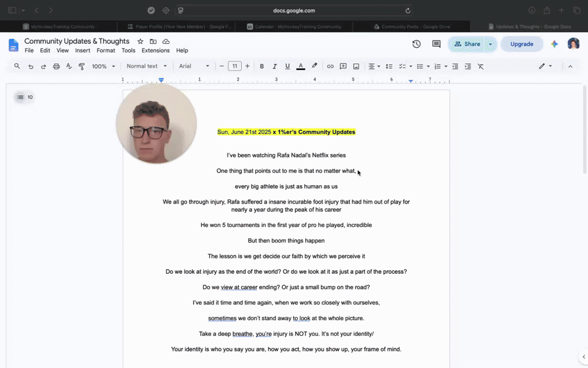Open the Normal text styles dropdown

(146, 66)
